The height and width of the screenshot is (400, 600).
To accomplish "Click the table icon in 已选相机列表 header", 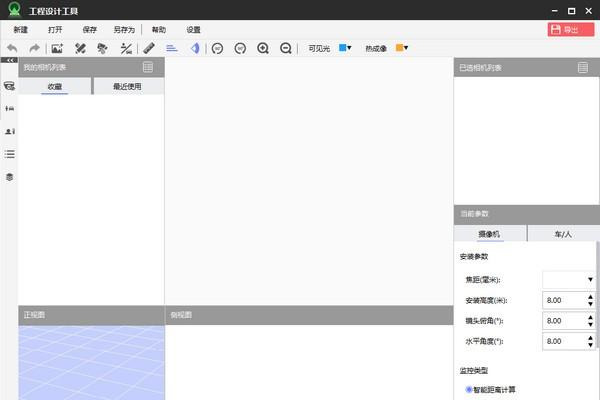I will pos(583,68).
